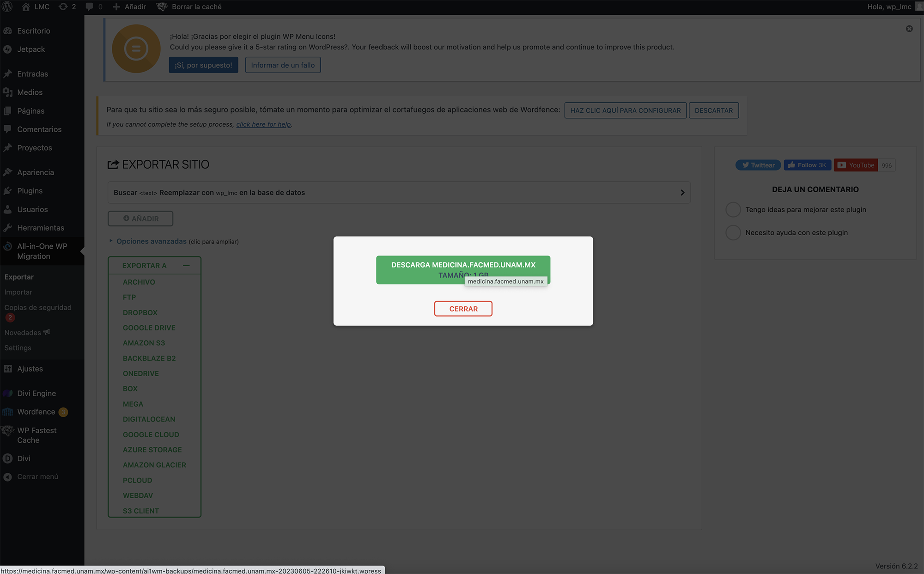
Task: Click 'Informar de un fallo' button
Action: coord(283,65)
